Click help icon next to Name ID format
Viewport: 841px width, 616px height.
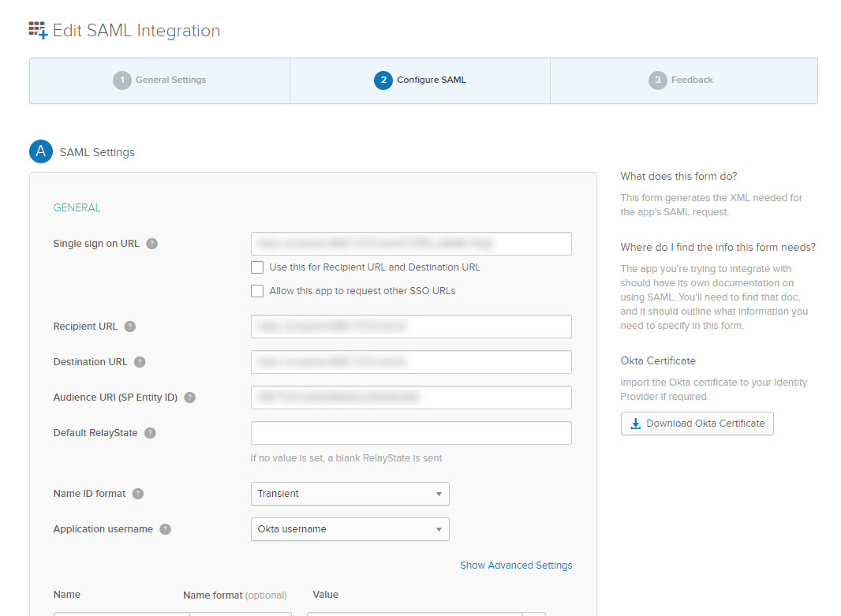138,494
